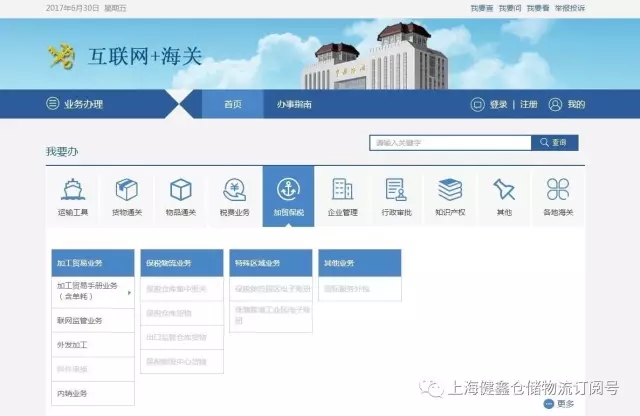Click the user avatar icon beside 我的
Image resolution: width=640 pixels, height=416 pixels.
(x=555, y=105)
